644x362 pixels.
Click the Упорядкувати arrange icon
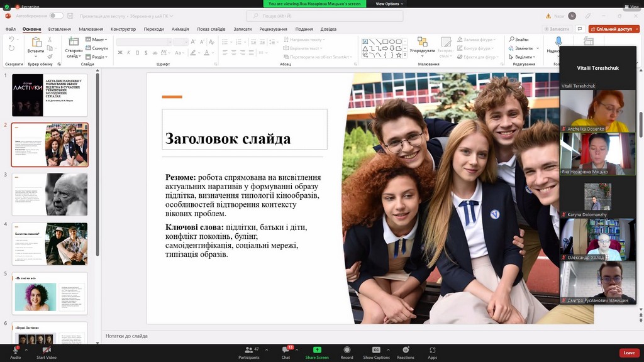pyautogui.click(x=422, y=42)
